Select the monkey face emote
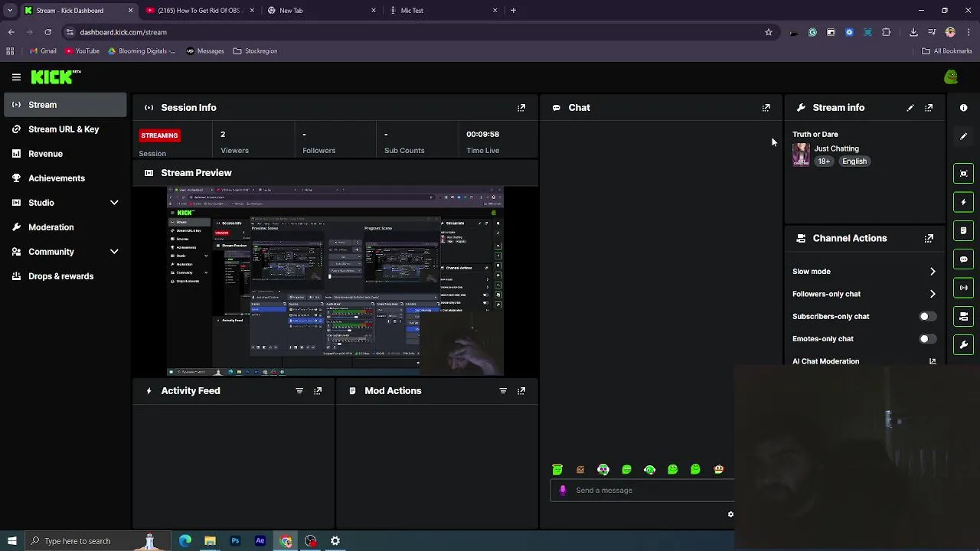 click(x=719, y=470)
